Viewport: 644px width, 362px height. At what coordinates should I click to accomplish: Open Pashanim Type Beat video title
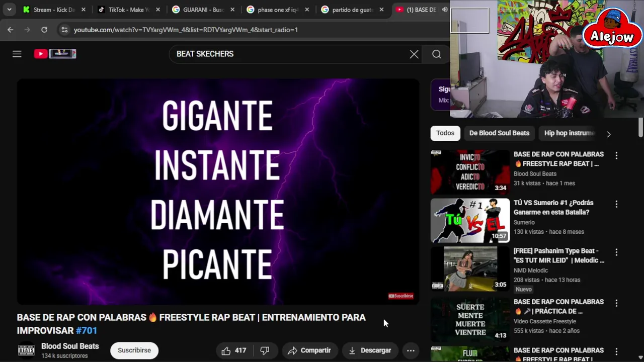558,255
